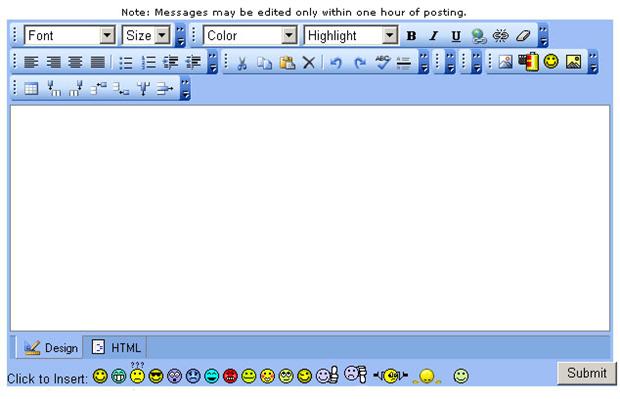Open the Color dropdown
This screenshot has width=620, height=399.
(x=250, y=36)
